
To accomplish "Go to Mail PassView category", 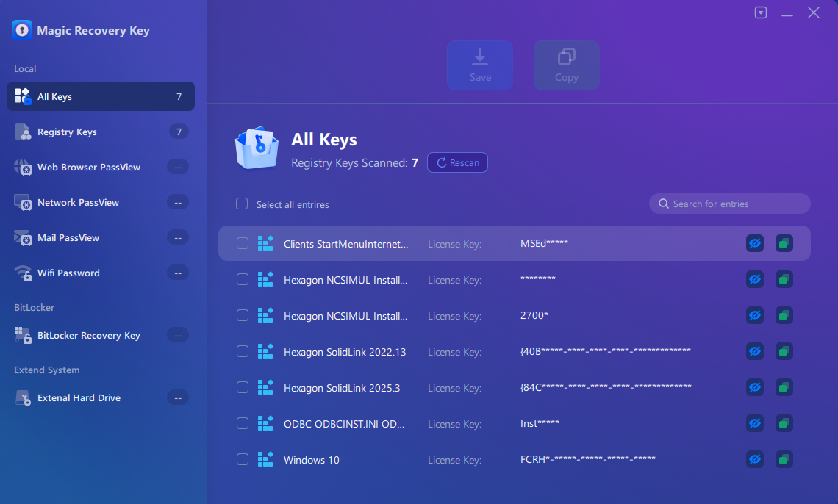I will [x=68, y=237].
